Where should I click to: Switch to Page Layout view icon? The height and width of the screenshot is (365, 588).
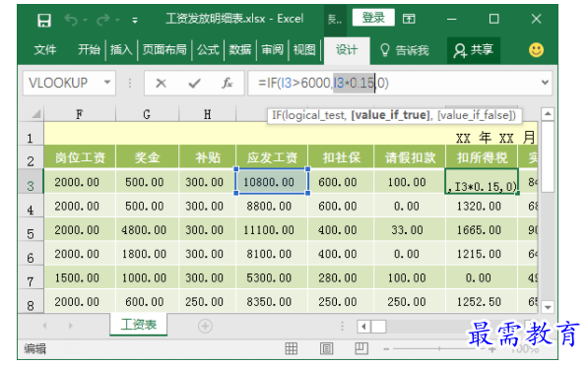point(326,348)
